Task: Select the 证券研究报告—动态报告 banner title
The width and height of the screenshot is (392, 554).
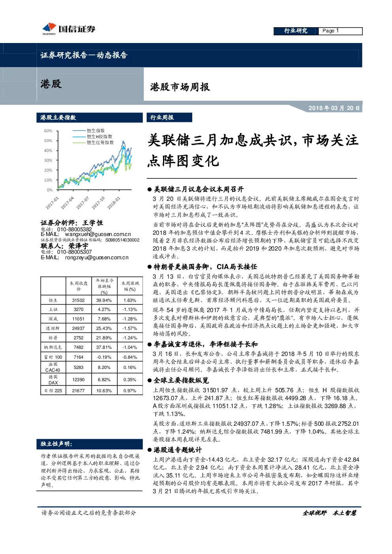Action: click(x=84, y=55)
